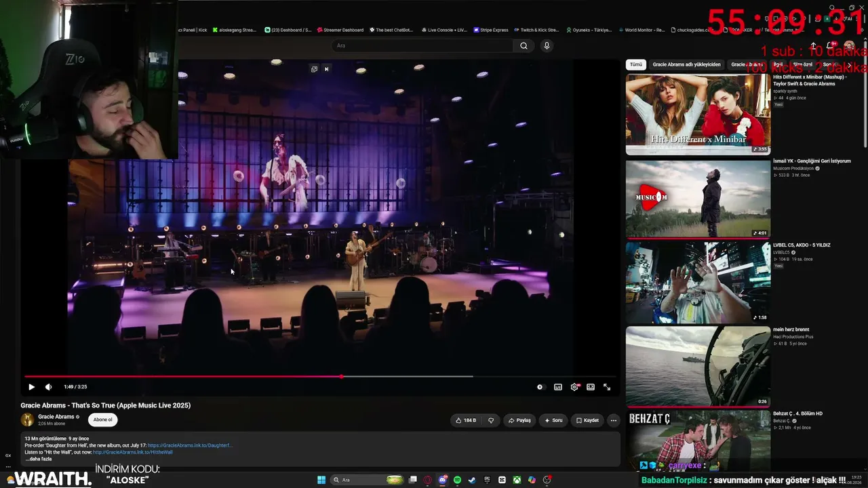
Task: Open The best ChatBot bookmark
Action: 391,30
